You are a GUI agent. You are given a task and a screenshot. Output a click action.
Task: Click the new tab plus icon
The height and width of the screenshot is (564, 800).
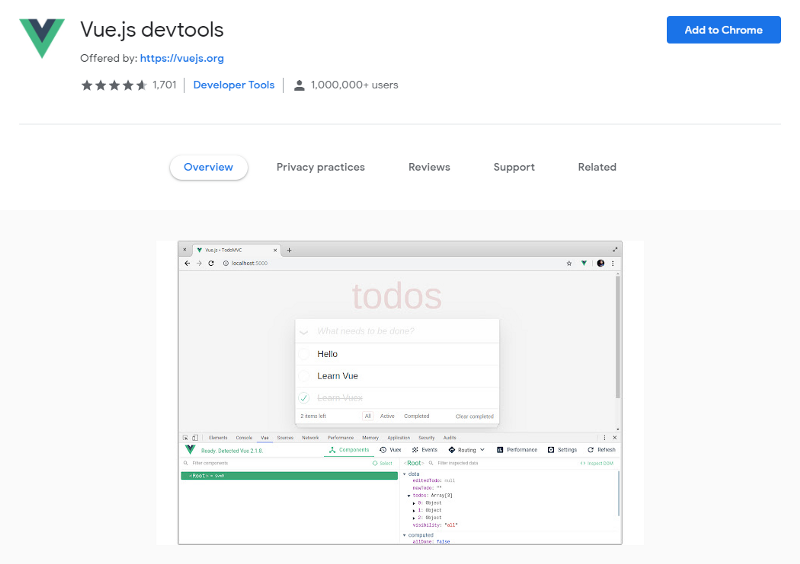(289, 250)
